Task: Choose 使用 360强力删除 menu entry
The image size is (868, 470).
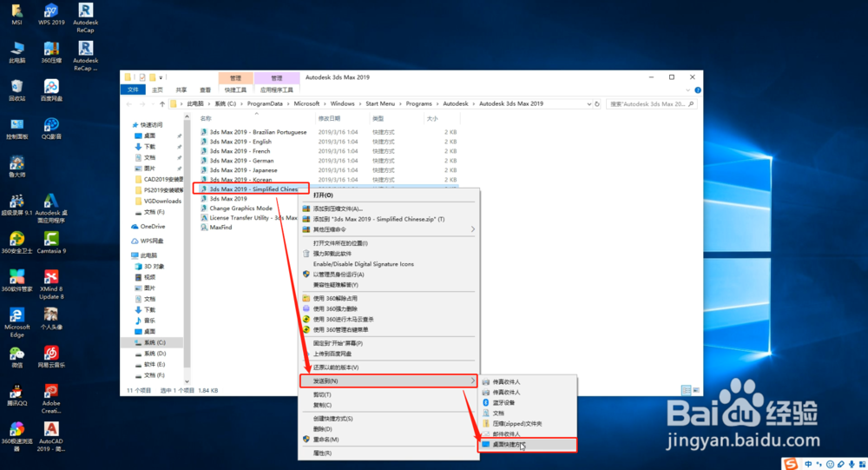Action: (x=389, y=308)
